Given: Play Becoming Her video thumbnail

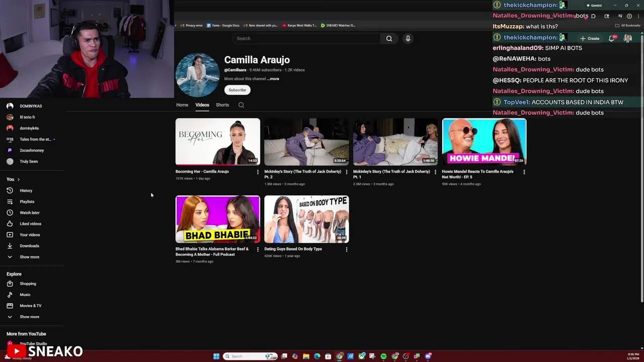Looking at the screenshot, I should (x=218, y=142).
